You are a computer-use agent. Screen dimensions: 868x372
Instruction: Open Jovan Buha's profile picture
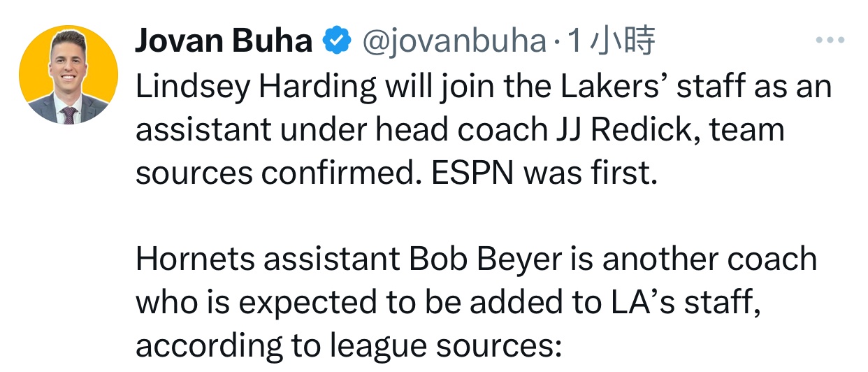tap(68, 76)
